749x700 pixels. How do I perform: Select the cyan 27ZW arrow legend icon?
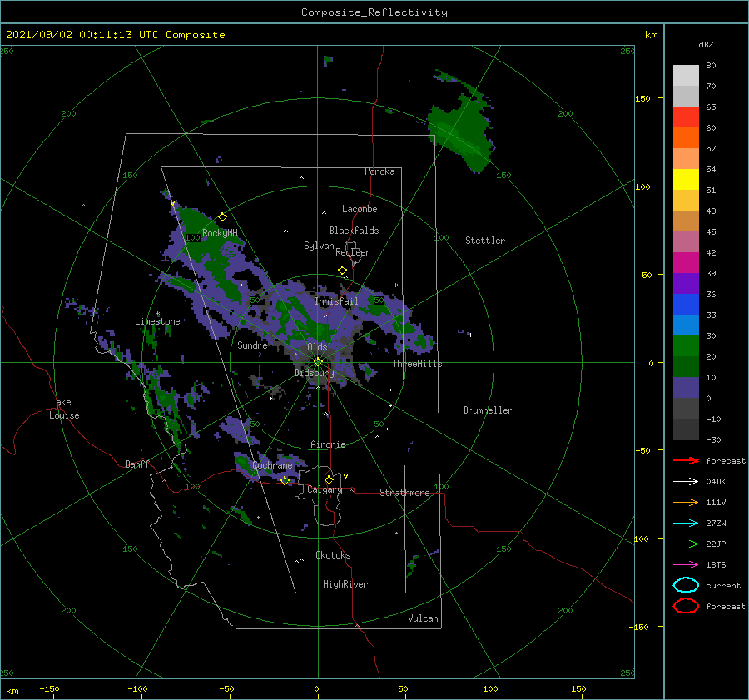686,524
